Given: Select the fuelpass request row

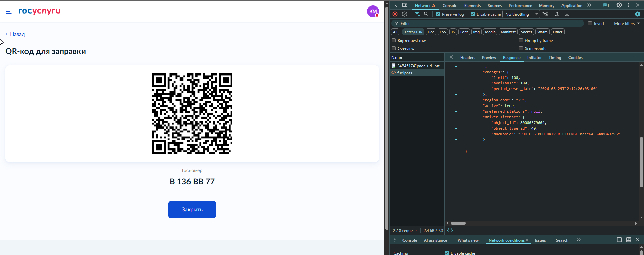Looking at the screenshot, I should (x=417, y=73).
